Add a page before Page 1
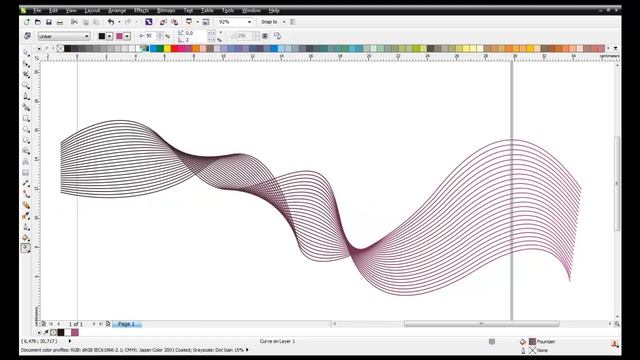The image size is (640, 360). pos(43,324)
